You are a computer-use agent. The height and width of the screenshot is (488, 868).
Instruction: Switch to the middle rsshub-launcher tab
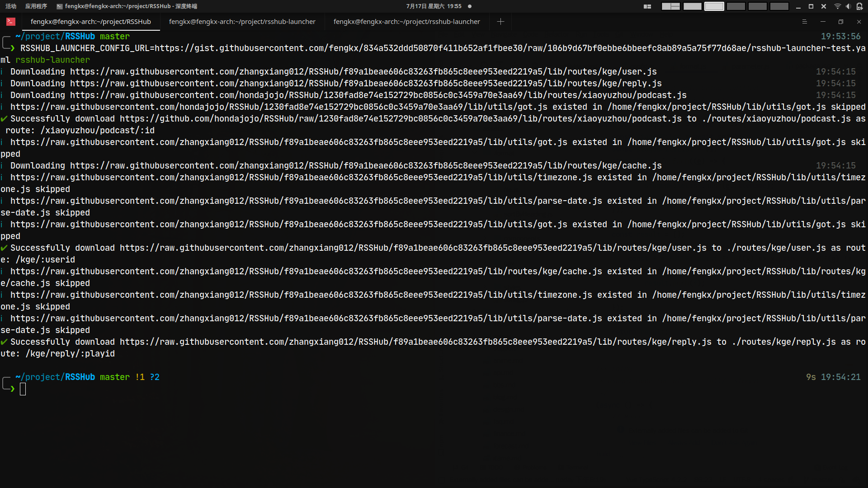242,22
